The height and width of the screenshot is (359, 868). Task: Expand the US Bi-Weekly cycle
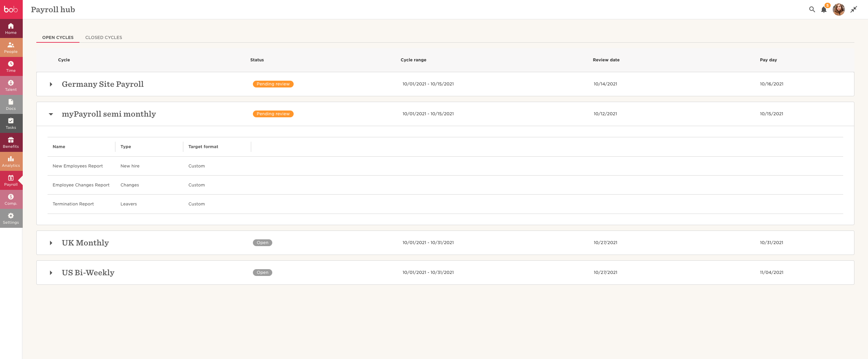click(51, 273)
